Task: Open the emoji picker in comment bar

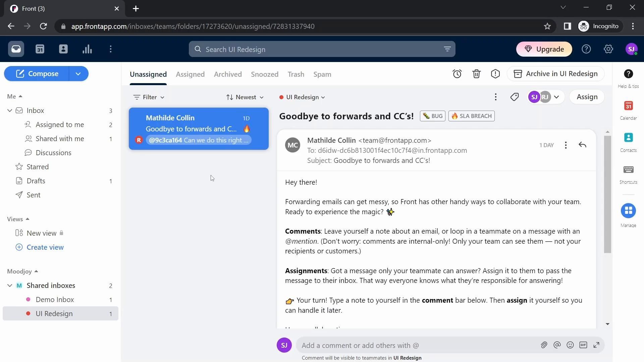Action: pyautogui.click(x=570, y=345)
